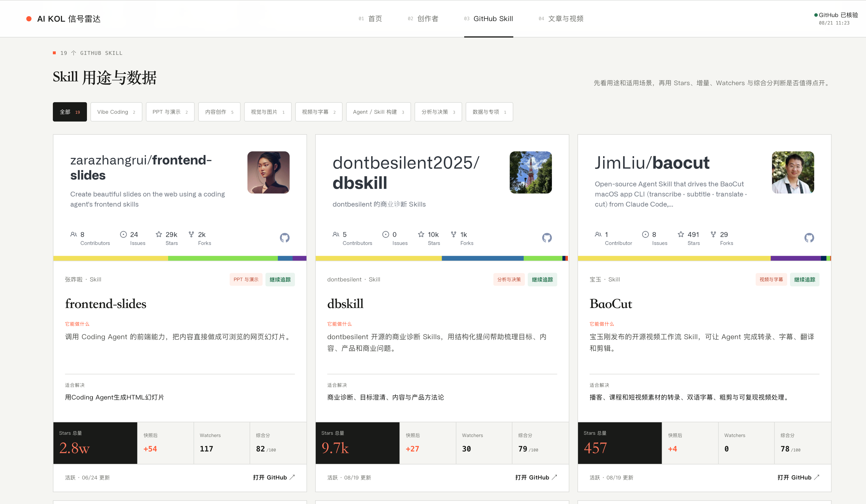Click language bar on dbskill card
This screenshot has height=504, width=866.
pos(442,258)
